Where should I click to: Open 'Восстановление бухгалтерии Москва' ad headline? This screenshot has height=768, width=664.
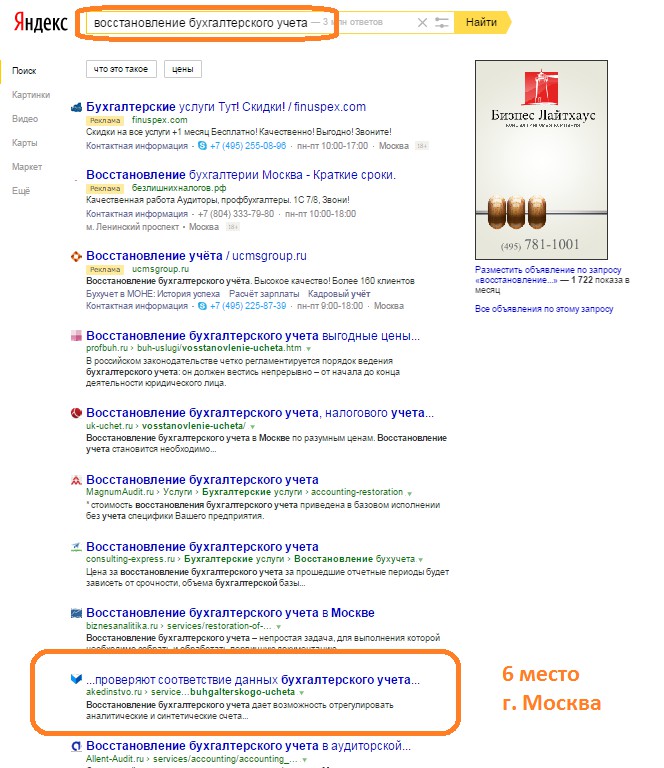[241, 175]
